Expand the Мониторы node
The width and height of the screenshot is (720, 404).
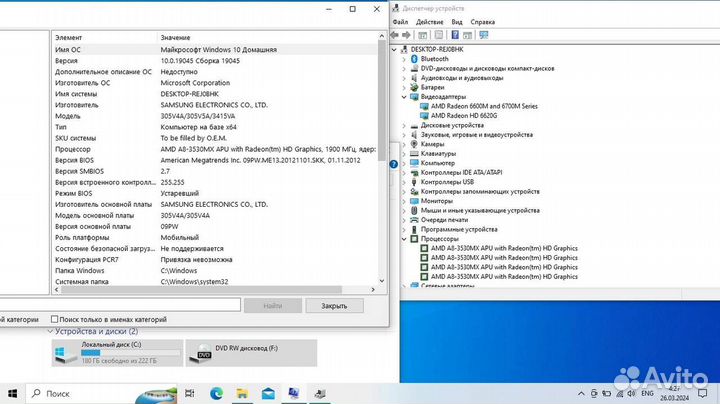click(x=404, y=201)
